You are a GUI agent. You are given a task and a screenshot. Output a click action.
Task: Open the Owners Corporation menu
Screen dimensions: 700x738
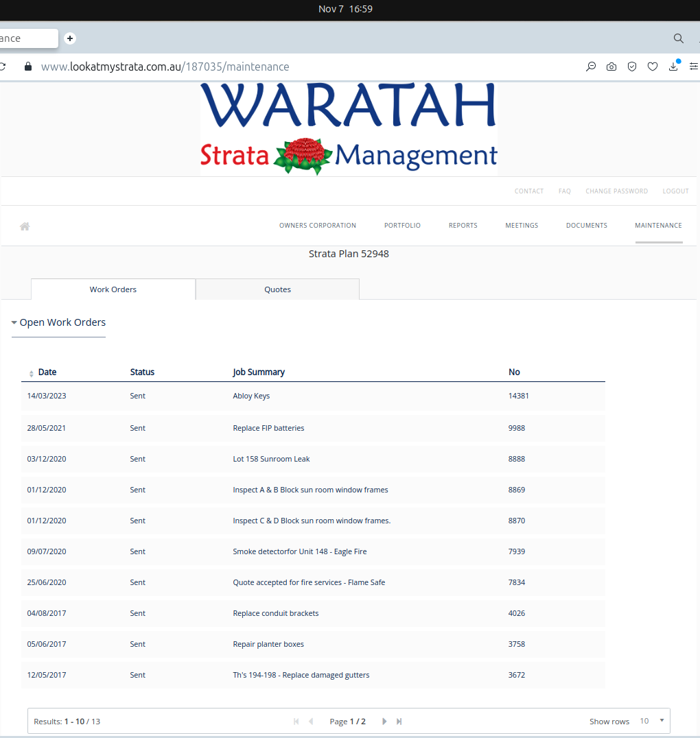click(318, 226)
